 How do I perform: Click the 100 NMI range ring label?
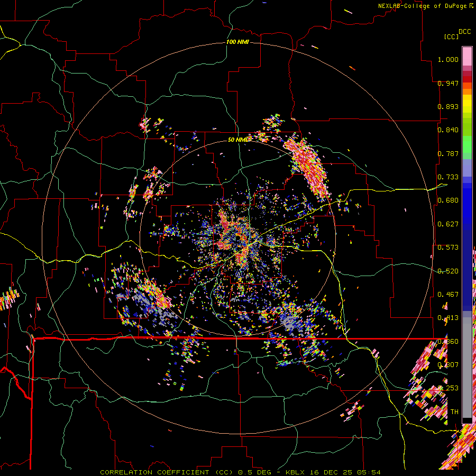(237, 42)
